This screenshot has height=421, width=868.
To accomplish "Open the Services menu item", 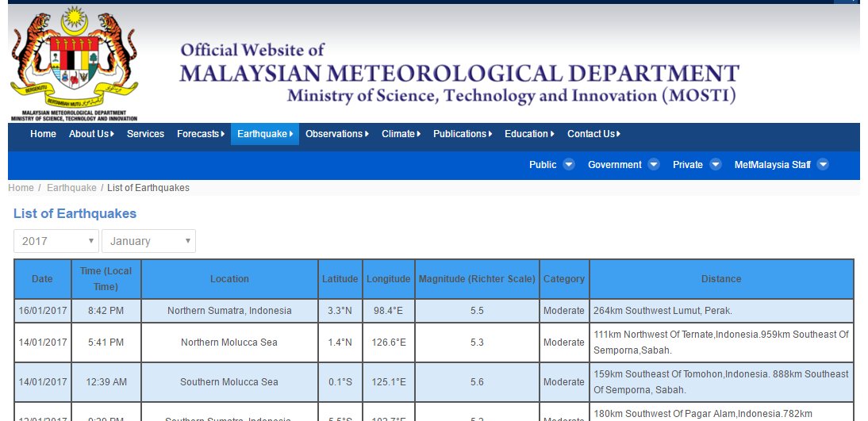I will pyautogui.click(x=145, y=134).
